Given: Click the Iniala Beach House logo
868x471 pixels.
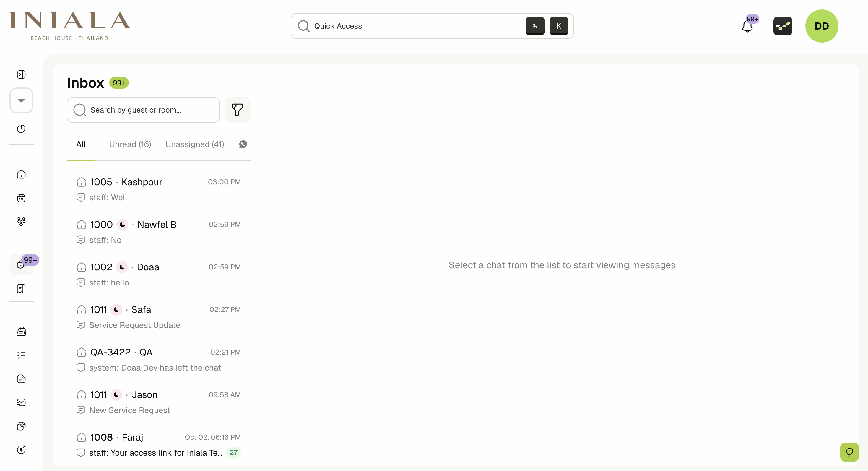Looking at the screenshot, I should coord(70,26).
